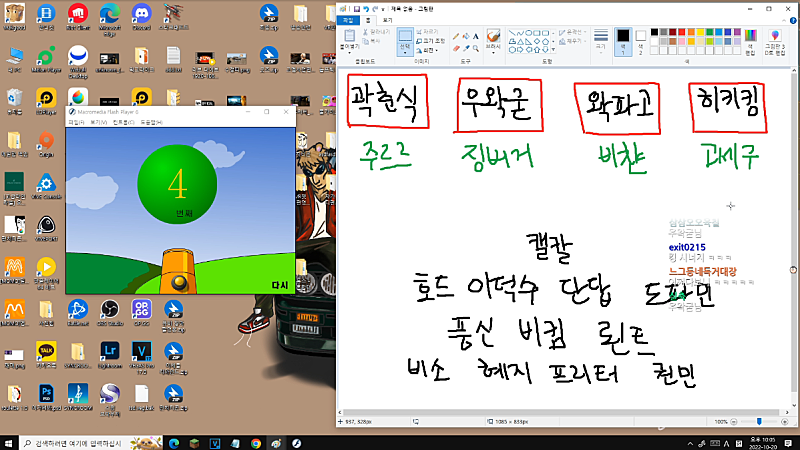The width and height of the screenshot is (800, 450).
Task: Open the Flash Player 컨트롤 menu
Action: click(123, 122)
